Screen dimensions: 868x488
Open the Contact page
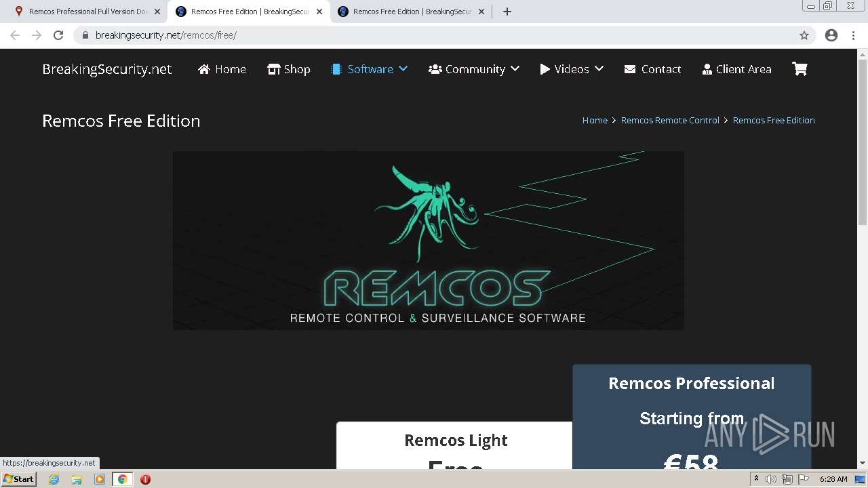[x=652, y=69]
